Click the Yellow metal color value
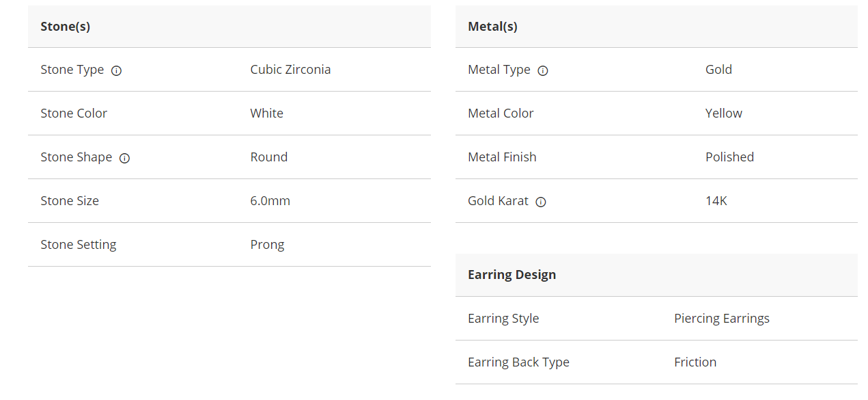The height and width of the screenshot is (400, 868). tap(723, 114)
